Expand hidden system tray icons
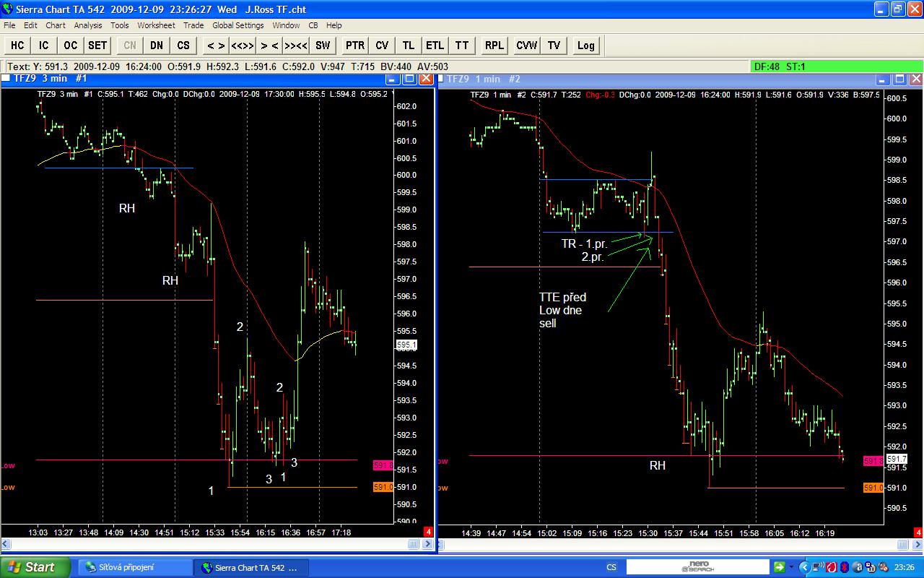Screen dimensions: 924x578 click(806, 567)
